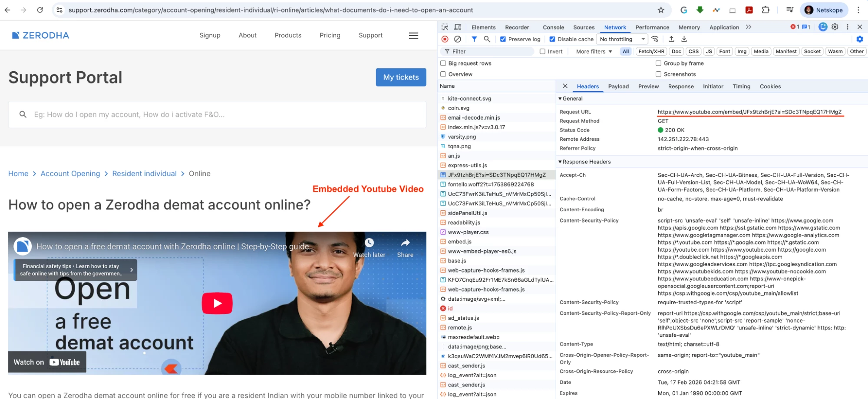Open the Performance tab

coord(652,27)
